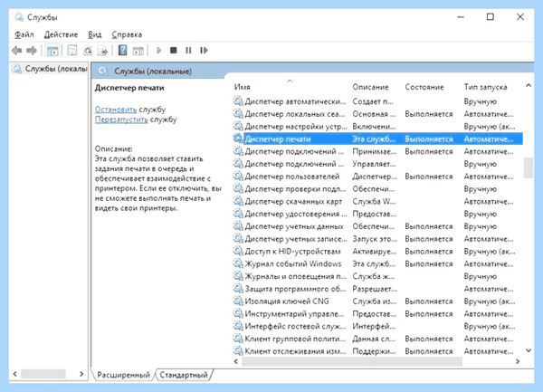Screen dimensions: 543x392
Task: Click the Stop service square icon
Action: [x=174, y=51]
